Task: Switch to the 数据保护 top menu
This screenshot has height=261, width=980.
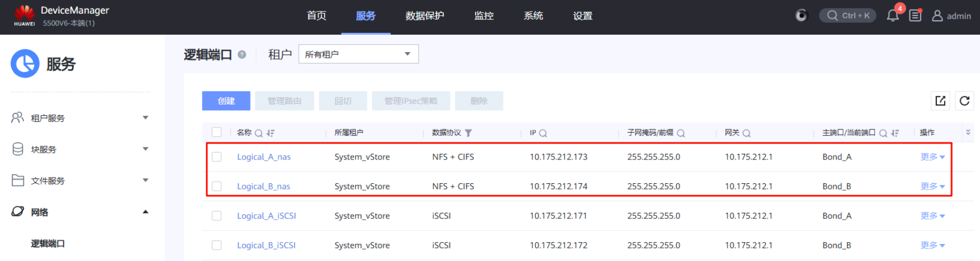Action: tap(424, 16)
